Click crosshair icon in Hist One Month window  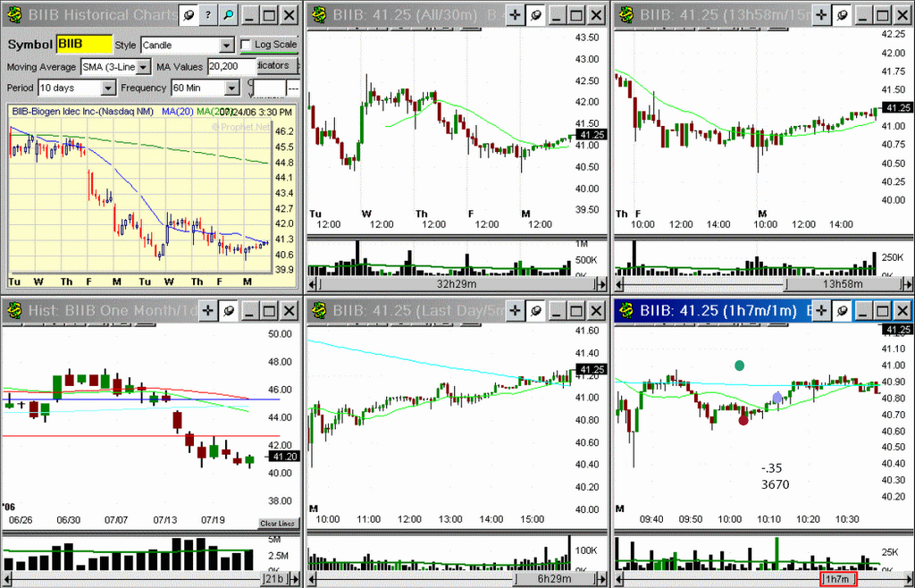[207, 311]
